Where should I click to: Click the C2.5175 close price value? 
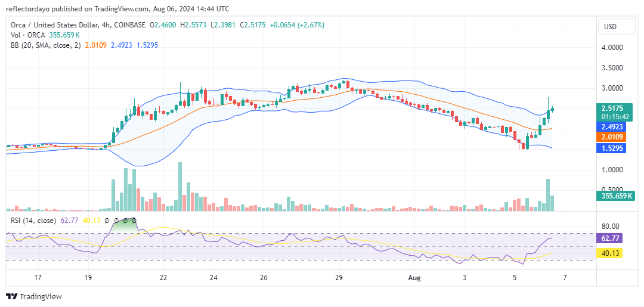253,25
